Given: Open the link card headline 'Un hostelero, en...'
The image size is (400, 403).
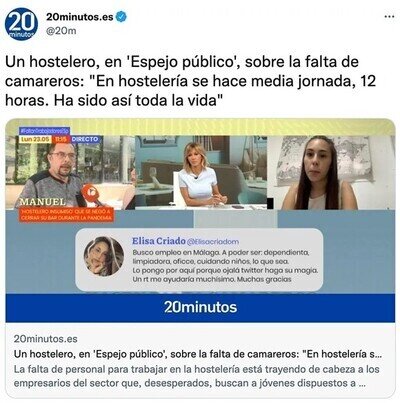Looking at the screenshot, I should [x=198, y=354].
